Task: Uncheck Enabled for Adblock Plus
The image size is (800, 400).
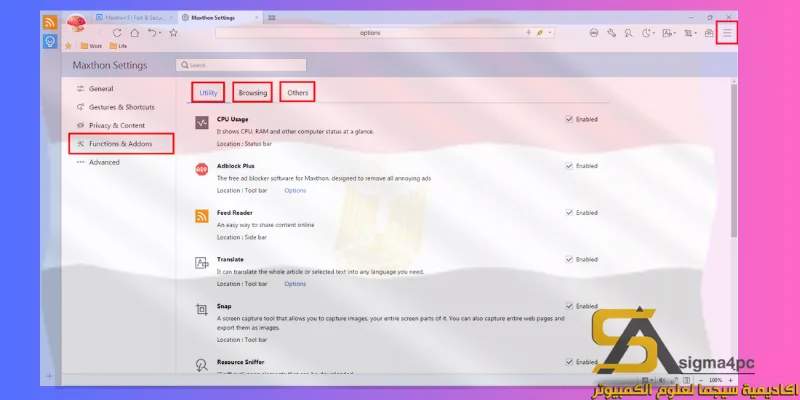Action: click(569, 166)
